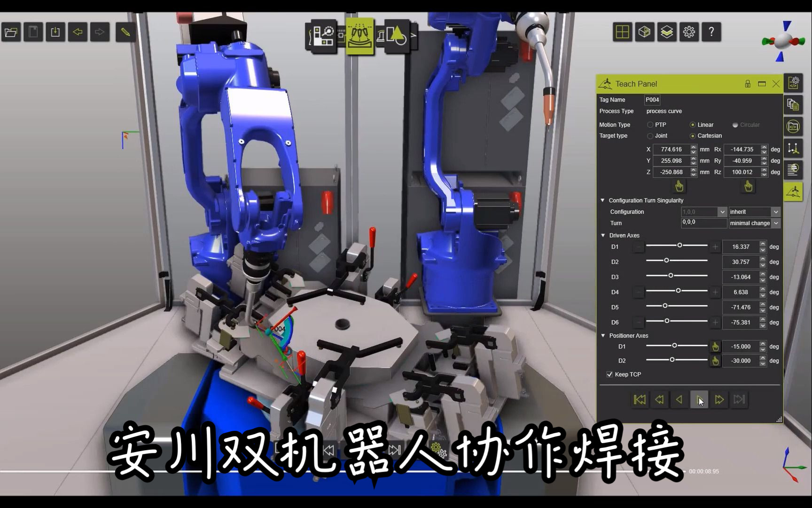Edit the Tag Name field P004
This screenshot has width=812, height=508.
click(x=652, y=100)
